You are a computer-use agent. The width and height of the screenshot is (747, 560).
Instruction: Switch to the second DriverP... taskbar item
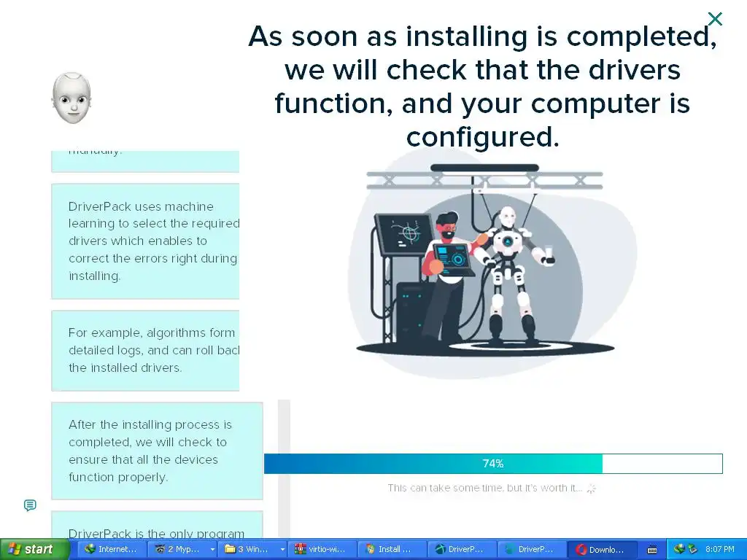click(x=531, y=550)
